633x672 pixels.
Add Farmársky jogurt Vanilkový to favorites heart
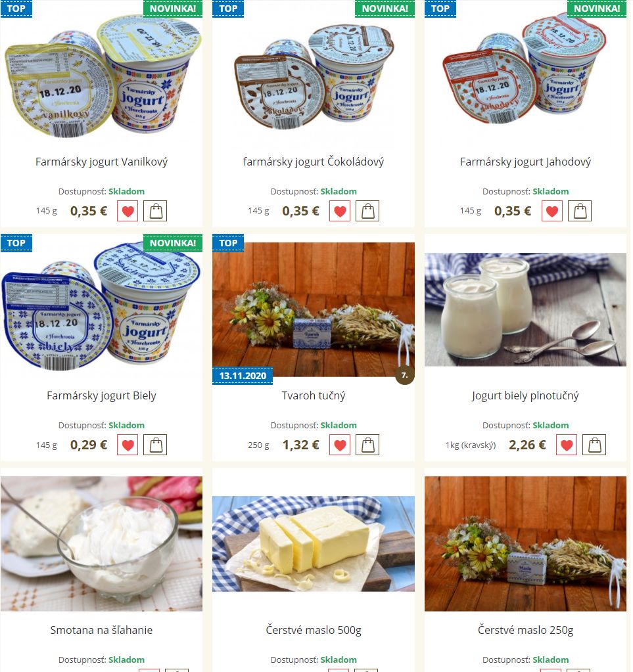[x=128, y=211]
